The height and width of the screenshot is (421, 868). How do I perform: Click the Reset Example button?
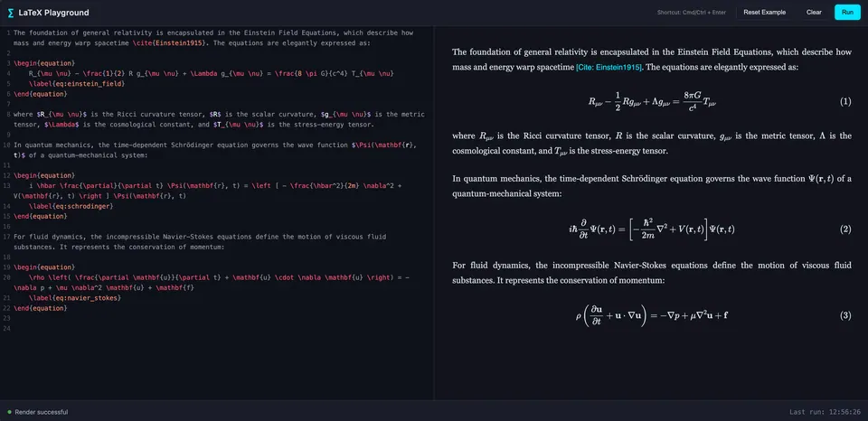764,12
